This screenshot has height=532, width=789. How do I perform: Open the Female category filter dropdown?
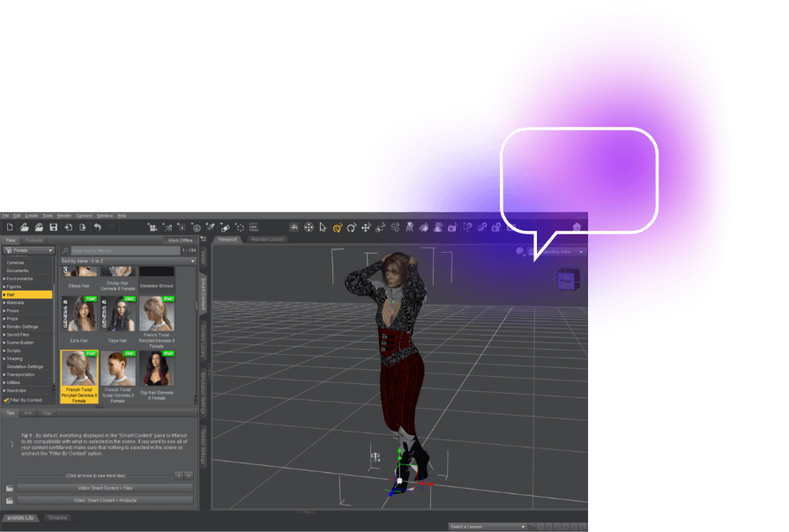pos(28,251)
